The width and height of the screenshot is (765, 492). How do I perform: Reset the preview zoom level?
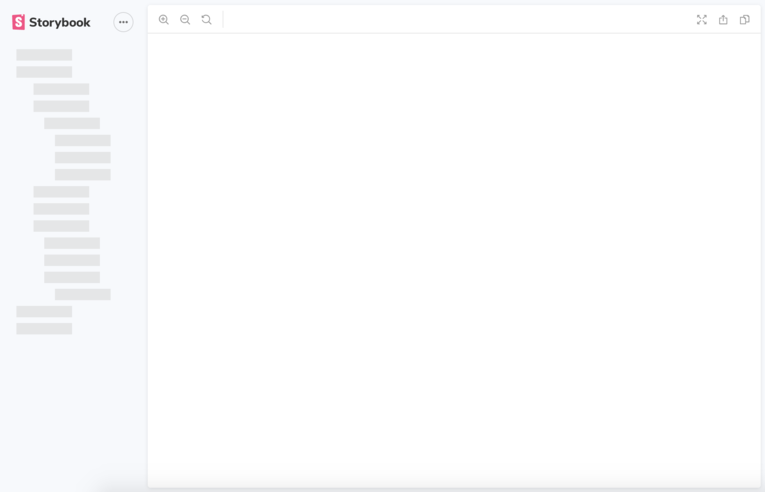tap(207, 20)
